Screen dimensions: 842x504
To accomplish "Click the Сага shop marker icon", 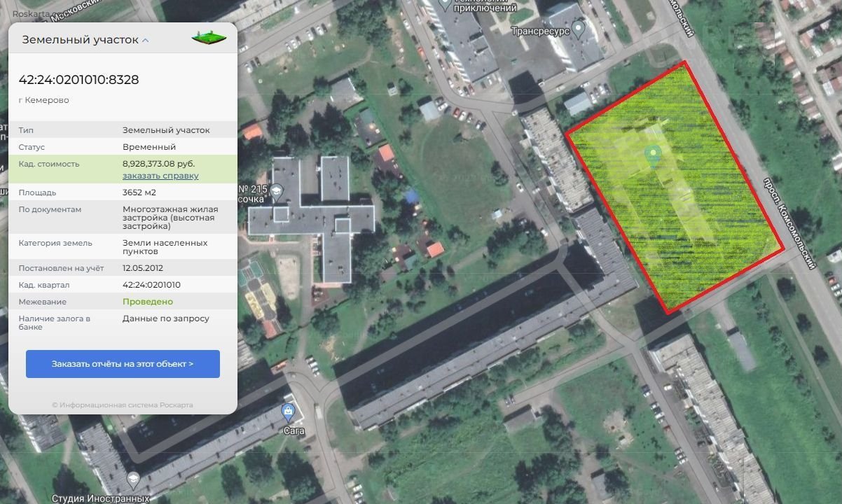I will 288,411.
